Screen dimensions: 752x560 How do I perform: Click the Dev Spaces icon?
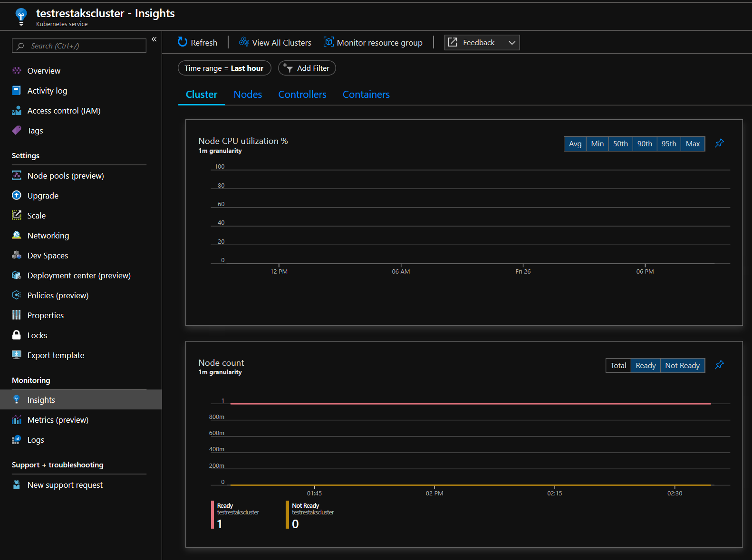[x=17, y=256]
